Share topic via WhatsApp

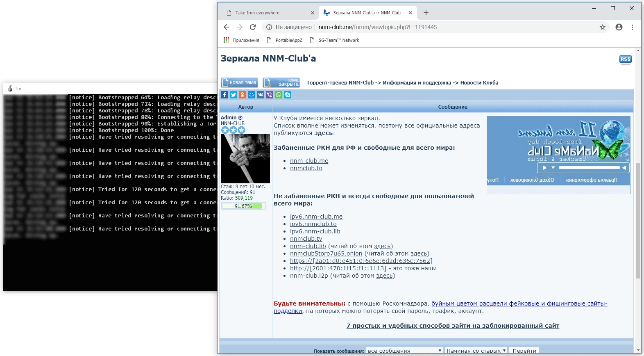pos(279,95)
